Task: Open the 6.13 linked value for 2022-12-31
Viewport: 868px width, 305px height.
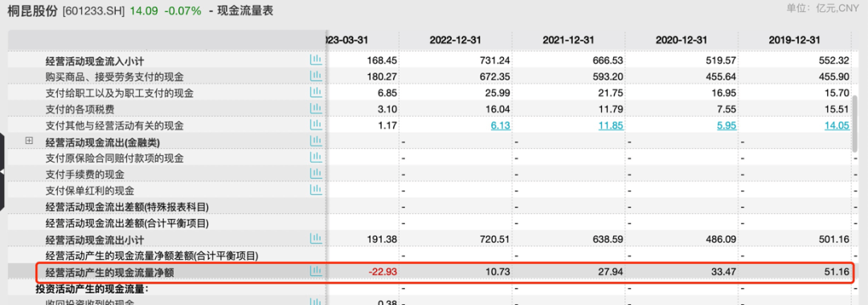Action: click(501, 126)
